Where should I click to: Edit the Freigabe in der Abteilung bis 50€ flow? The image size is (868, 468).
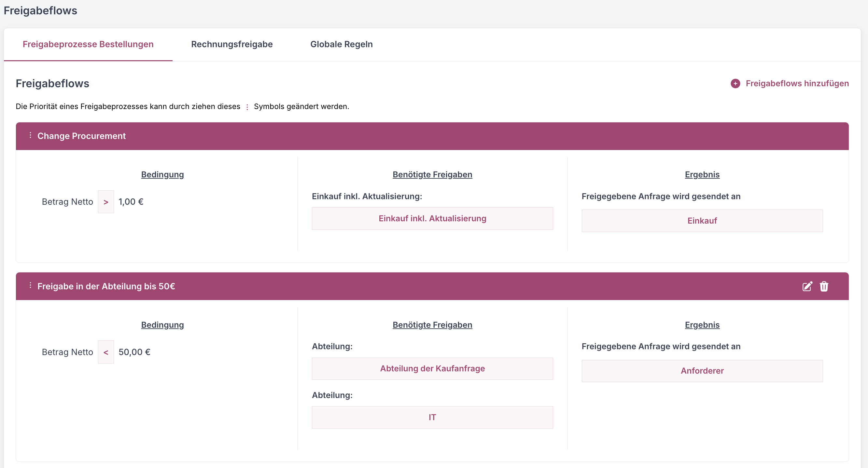coord(807,286)
